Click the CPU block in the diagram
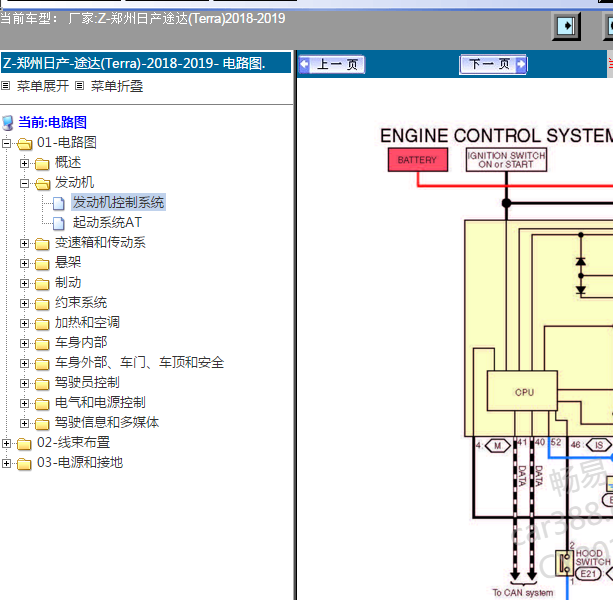 [522, 391]
